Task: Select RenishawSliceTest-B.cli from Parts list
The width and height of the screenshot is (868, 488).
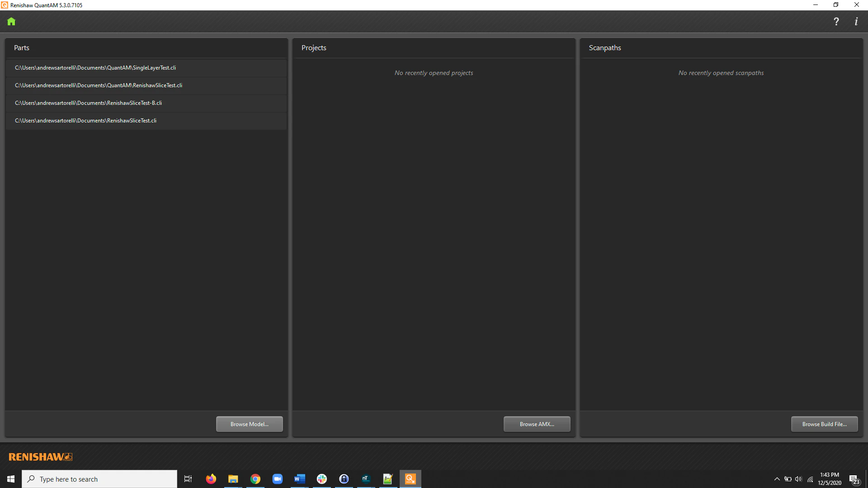Action: (x=88, y=103)
